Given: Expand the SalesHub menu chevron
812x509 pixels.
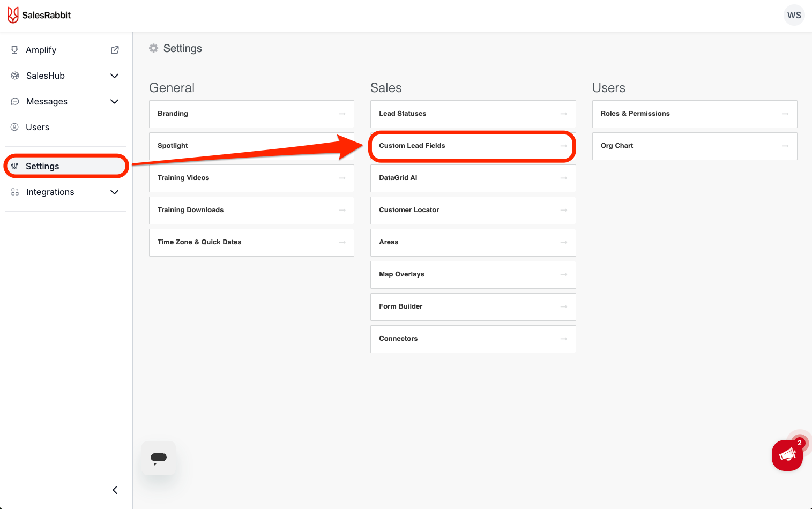Looking at the screenshot, I should coord(114,76).
